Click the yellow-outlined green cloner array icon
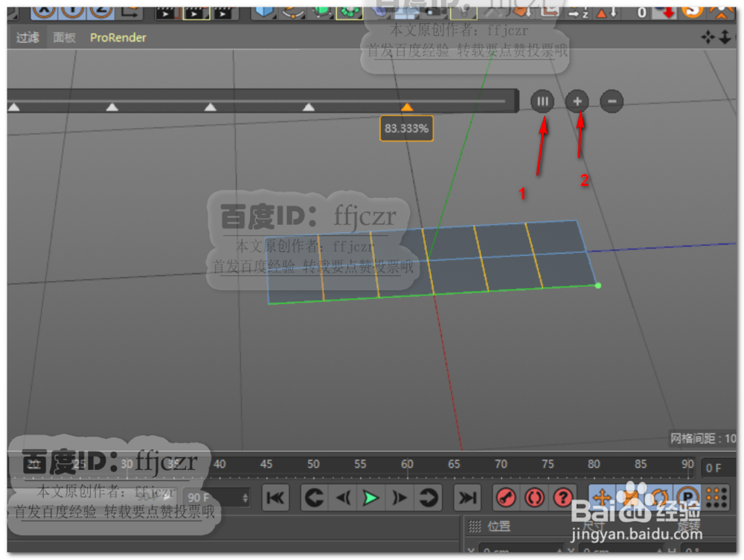The width and height of the screenshot is (744, 560). tap(349, 13)
